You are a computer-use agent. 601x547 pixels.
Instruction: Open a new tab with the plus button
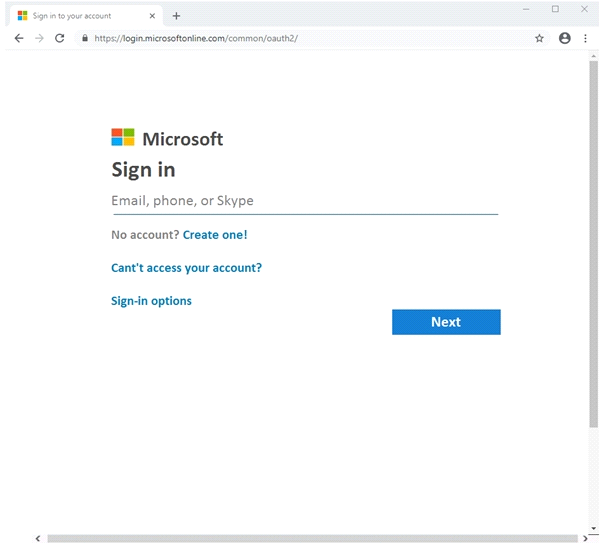pos(176,16)
